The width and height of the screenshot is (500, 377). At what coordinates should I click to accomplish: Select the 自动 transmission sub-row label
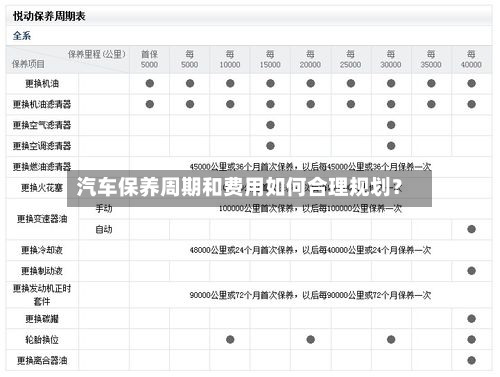pyautogui.click(x=104, y=229)
